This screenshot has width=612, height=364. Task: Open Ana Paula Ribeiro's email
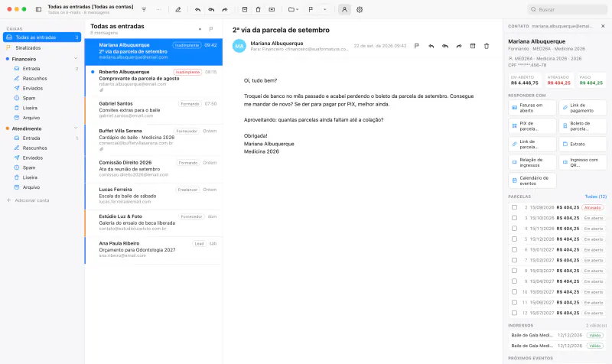tap(154, 250)
